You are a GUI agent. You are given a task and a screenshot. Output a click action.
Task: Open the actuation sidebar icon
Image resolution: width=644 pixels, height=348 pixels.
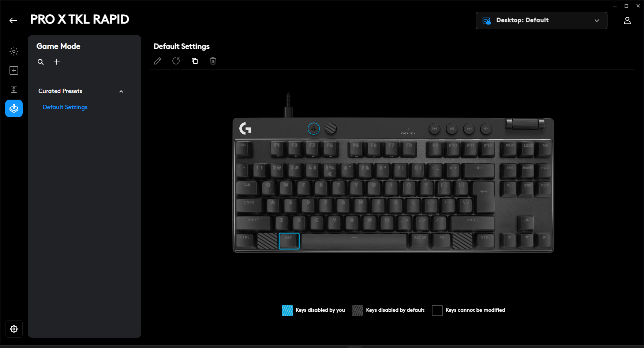[14, 89]
